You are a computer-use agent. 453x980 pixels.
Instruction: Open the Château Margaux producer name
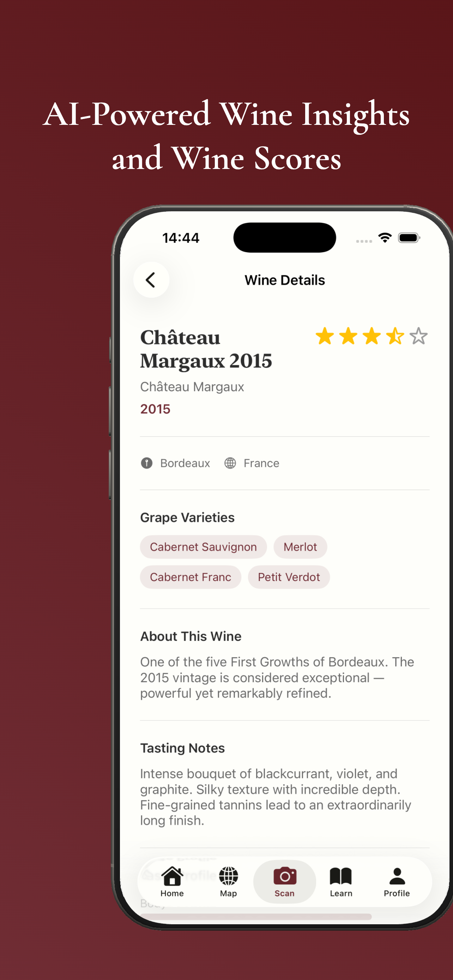click(193, 387)
